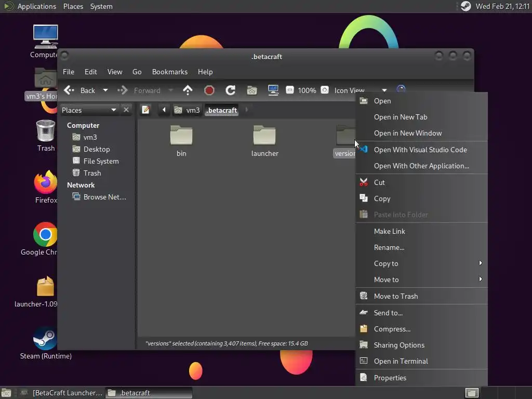Expand the Move to submenu
532x399 pixels.
pos(421,280)
